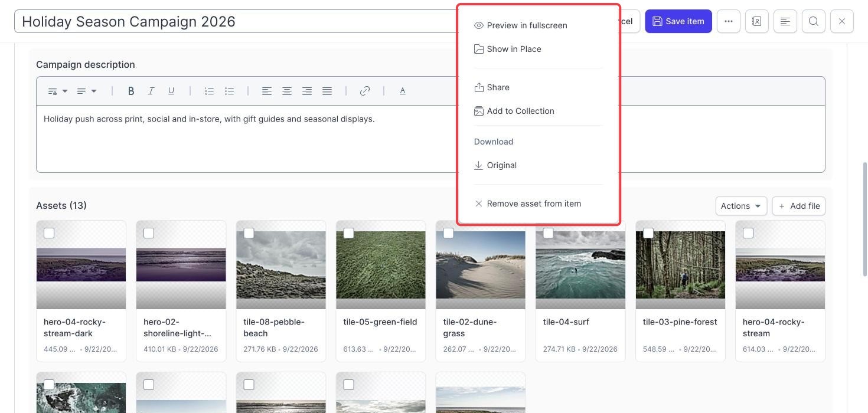Click Share in the context menu
868x413 pixels.
point(538,87)
